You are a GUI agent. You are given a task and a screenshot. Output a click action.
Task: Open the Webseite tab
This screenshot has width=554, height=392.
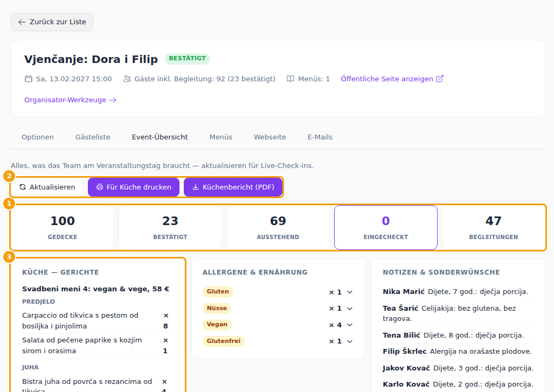click(270, 137)
